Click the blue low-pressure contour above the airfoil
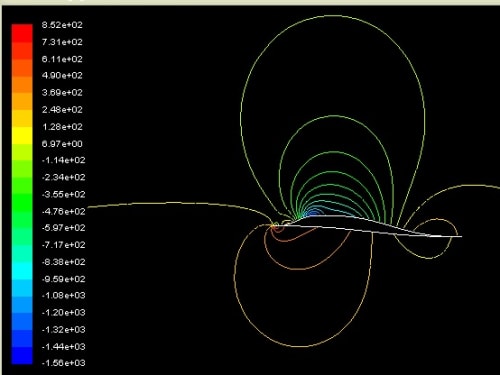The width and height of the screenshot is (500, 375). click(314, 212)
